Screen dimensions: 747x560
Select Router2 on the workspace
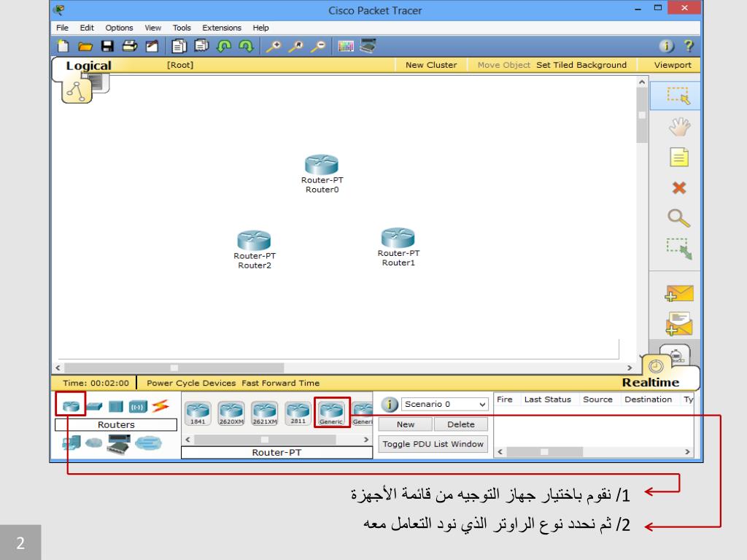[x=254, y=241]
